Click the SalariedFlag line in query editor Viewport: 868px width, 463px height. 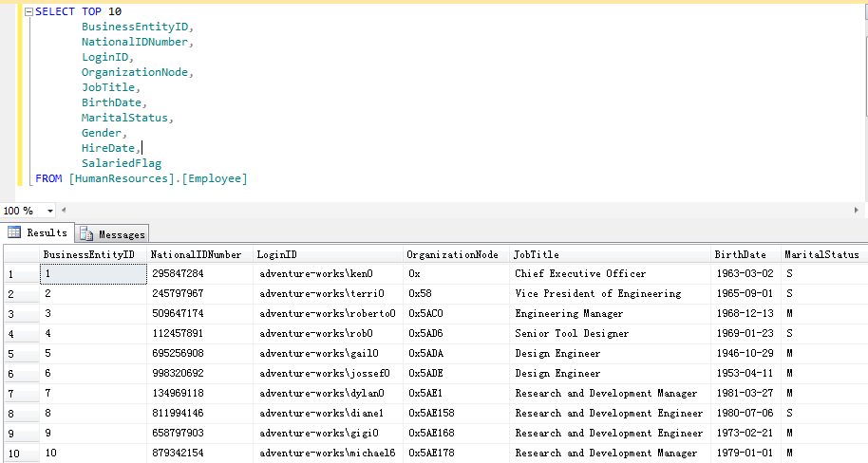click(x=122, y=163)
